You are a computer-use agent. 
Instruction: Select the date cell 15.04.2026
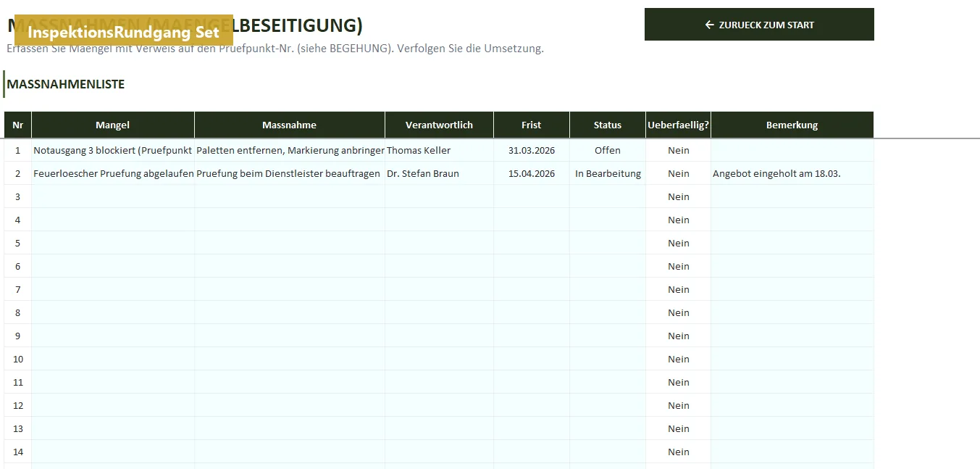tap(532, 173)
